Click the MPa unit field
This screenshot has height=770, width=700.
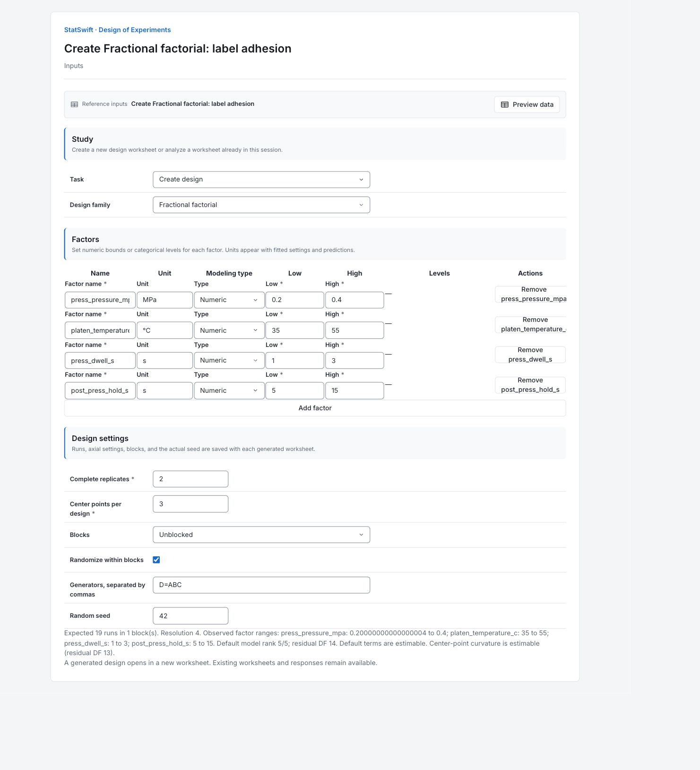coord(165,300)
